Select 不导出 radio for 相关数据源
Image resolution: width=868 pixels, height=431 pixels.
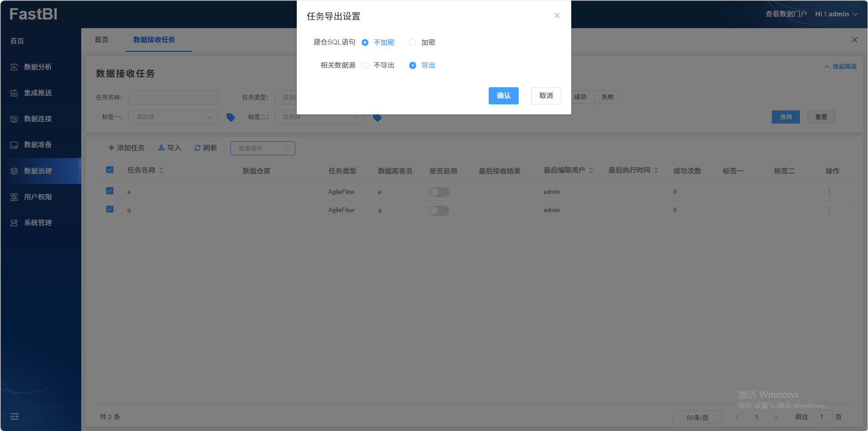click(x=365, y=65)
